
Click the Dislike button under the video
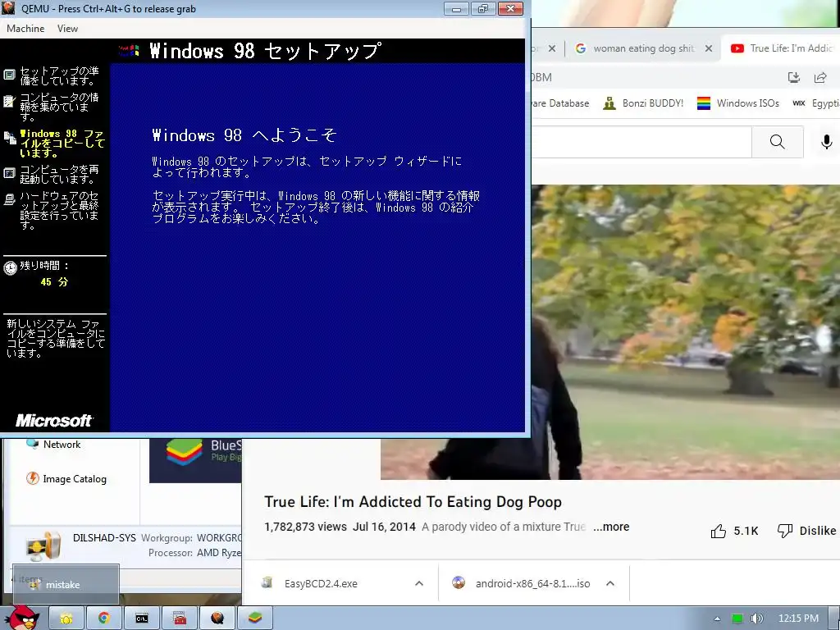806,531
